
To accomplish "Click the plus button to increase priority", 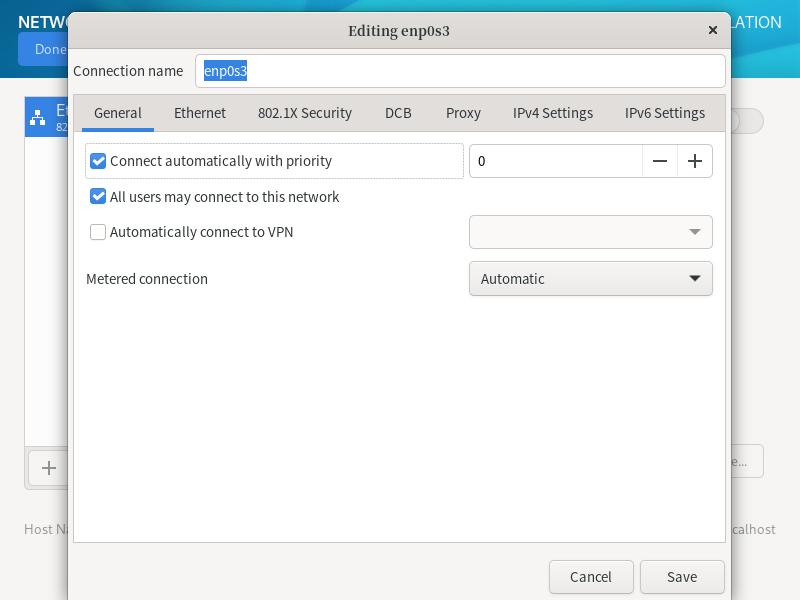I will [x=695, y=161].
